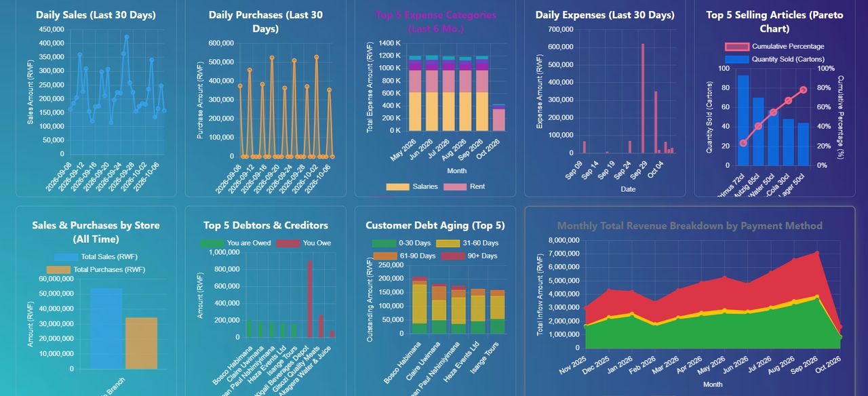868x396 pixels.
Task: Click the Daily Expenses (Last 30 Days) title
Action: [605, 15]
